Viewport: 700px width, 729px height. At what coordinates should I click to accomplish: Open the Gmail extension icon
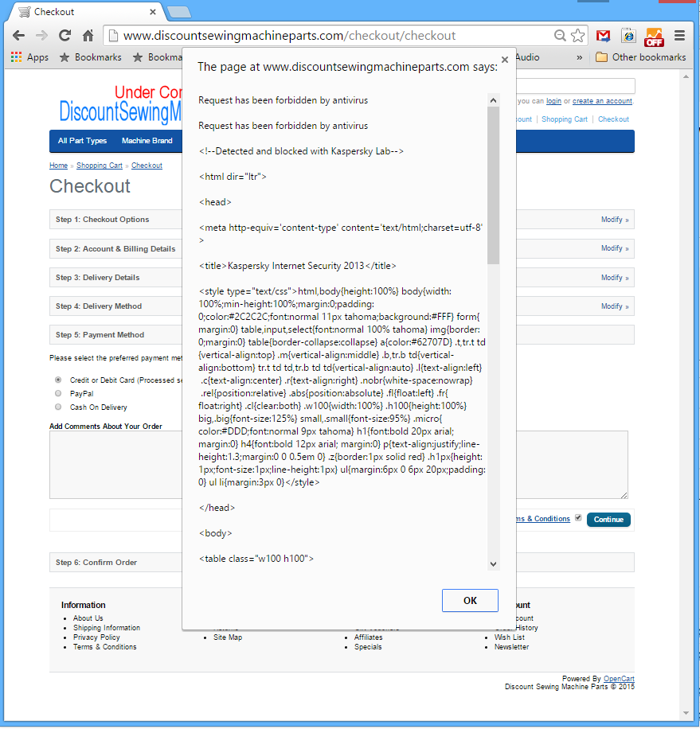[x=604, y=36]
